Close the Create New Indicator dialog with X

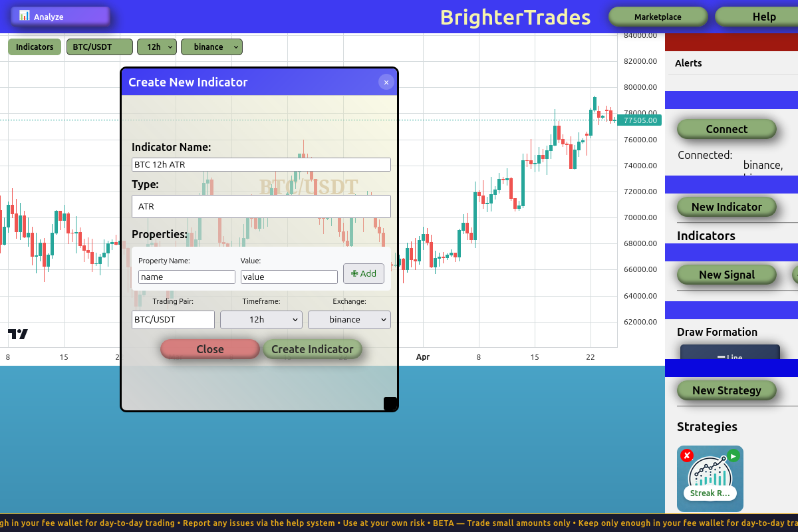pos(386,82)
